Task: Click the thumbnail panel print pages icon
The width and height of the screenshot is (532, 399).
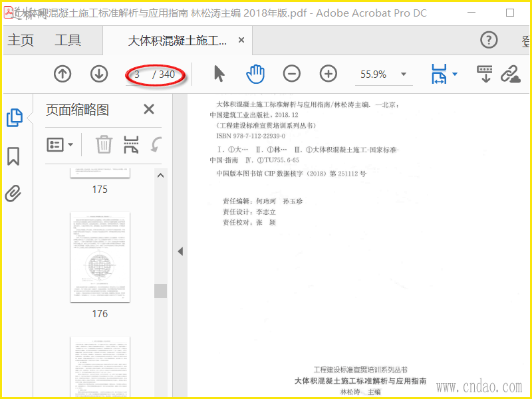Action: (131, 144)
